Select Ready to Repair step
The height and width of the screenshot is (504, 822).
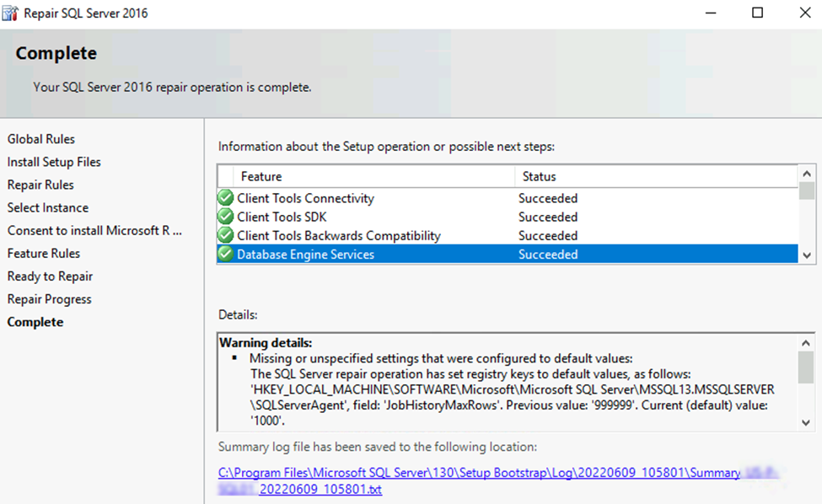[50, 276]
